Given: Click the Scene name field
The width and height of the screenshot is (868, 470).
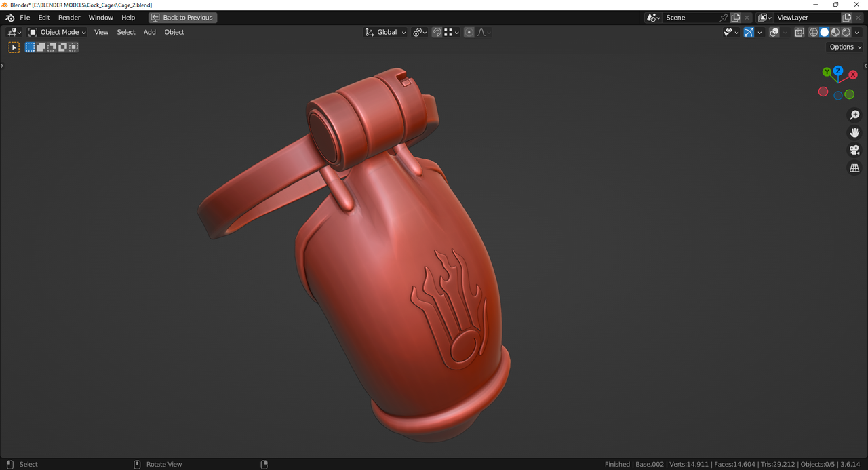Looking at the screenshot, I should (690, 18).
